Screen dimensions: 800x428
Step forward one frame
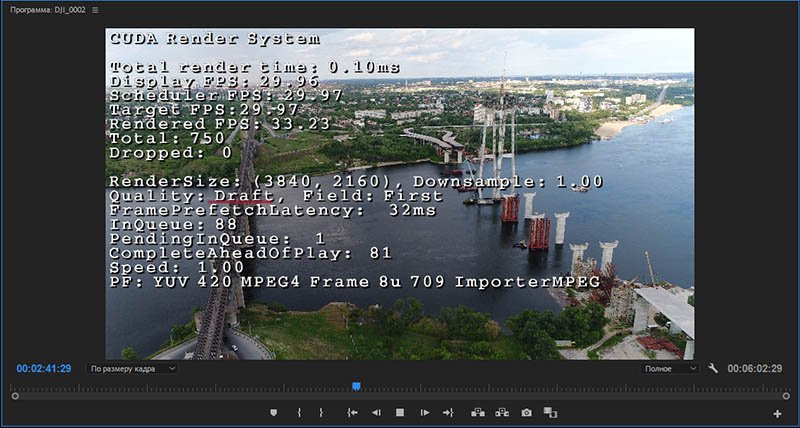[x=424, y=412]
